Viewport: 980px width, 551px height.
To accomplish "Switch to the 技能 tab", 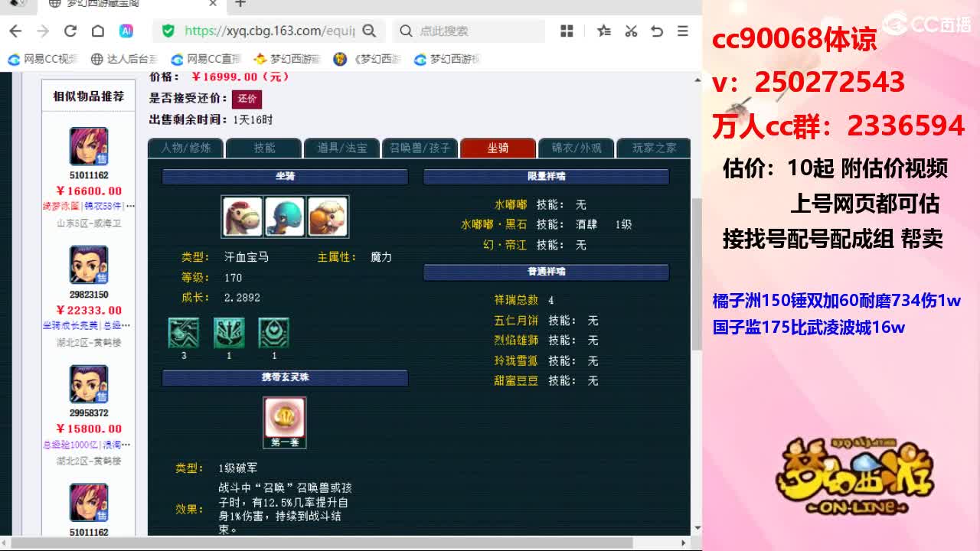I will click(263, 148).
